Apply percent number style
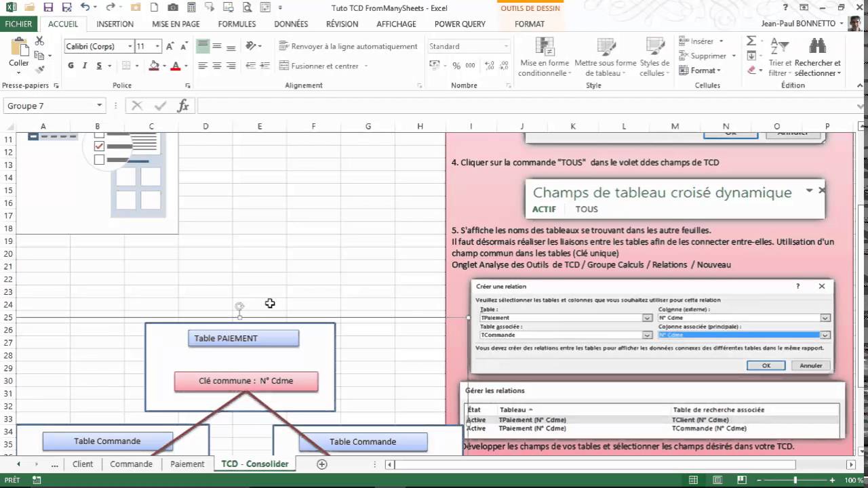 tap(456, 66)
